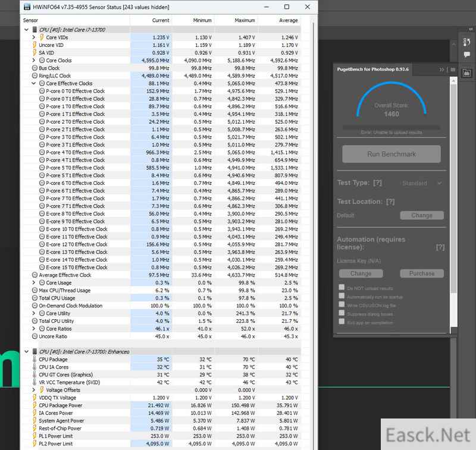The height and width of the screenshot is (450, 476).
Task: Select the PugetBench for Photoshop 0.93.6 panel tab
Action: (x=373, y=70)
